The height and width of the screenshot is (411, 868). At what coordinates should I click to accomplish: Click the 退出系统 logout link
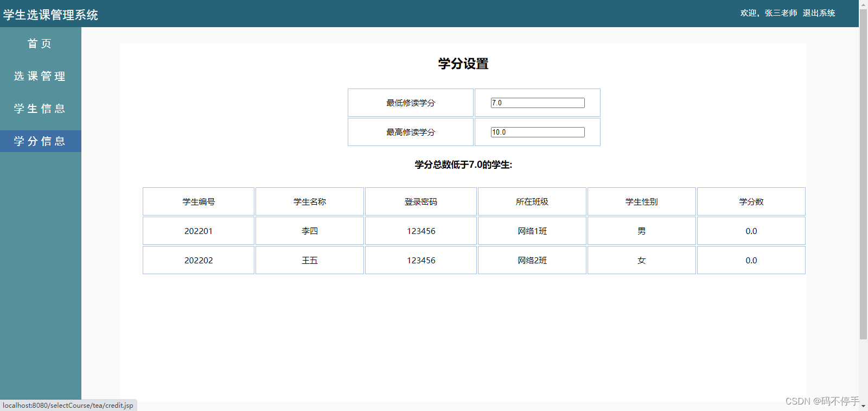coord(819,13)
